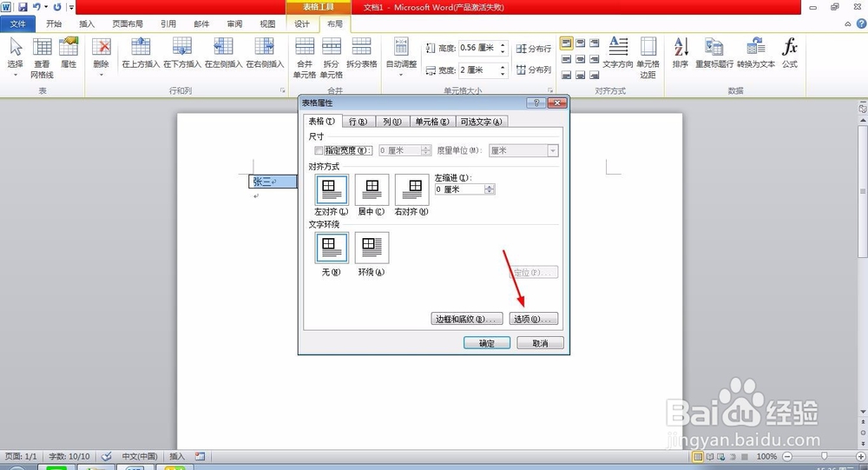Switch to the Alt Text (可选文字) tab

pos(481,122)
